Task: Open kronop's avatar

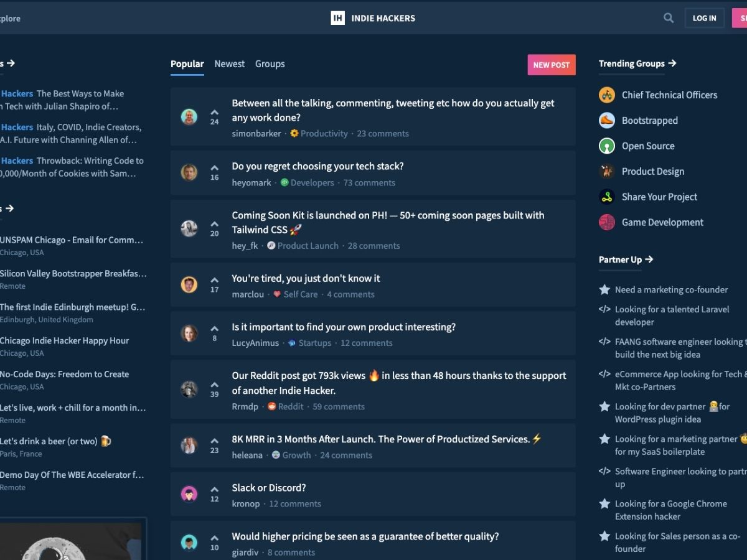Action: click(189, 494)
